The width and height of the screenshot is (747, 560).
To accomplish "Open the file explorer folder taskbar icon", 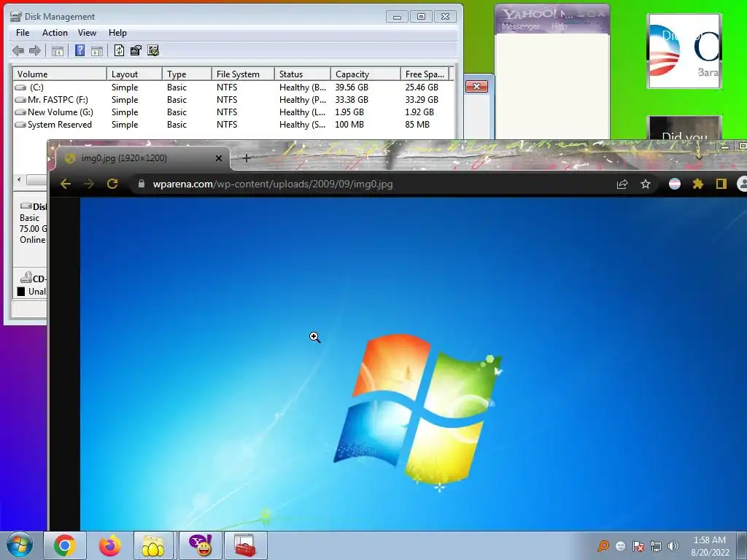I will (x=153, y=545).
